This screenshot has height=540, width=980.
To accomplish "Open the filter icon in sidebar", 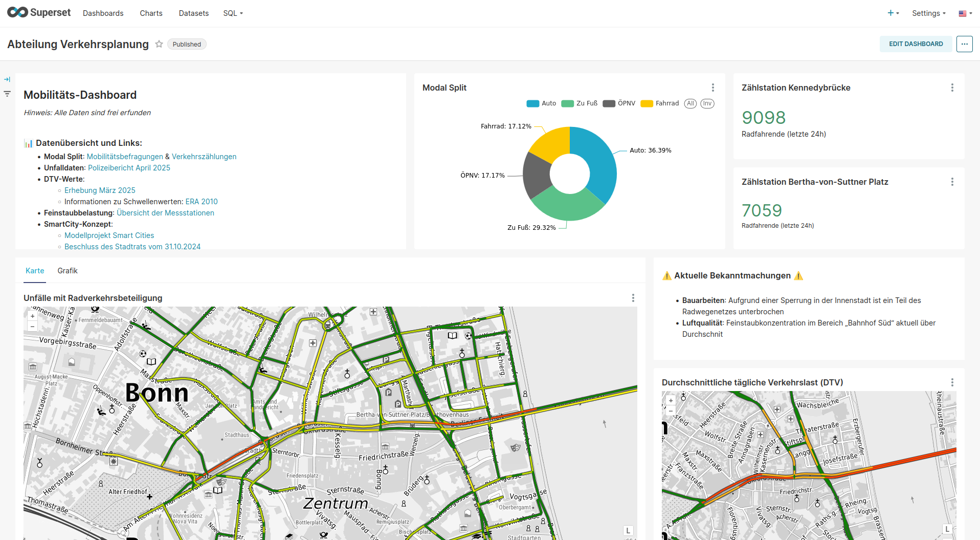I will pos(7,94).
